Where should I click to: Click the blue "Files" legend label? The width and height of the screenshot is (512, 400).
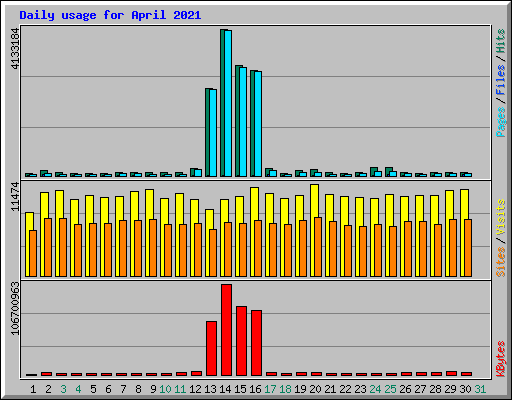click(501, 80)
